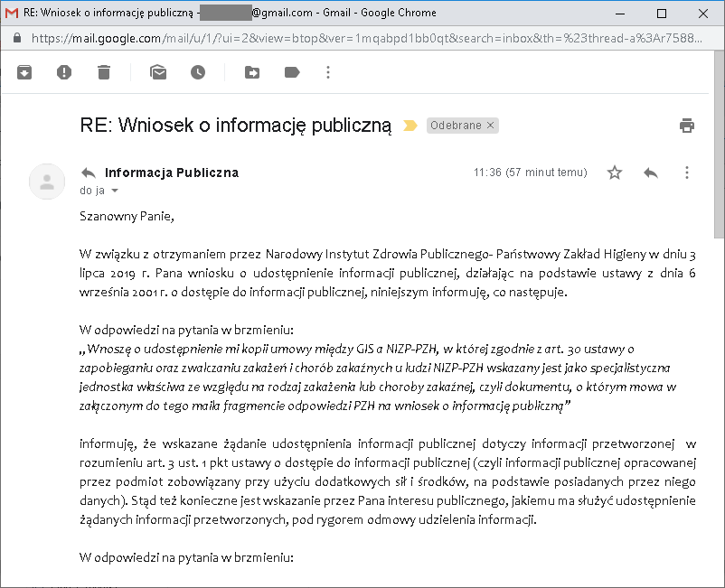The height and width of the screenshot is (588, 725).
Task: Remove the Odebrane label with its X
Action: coord(491,126)
